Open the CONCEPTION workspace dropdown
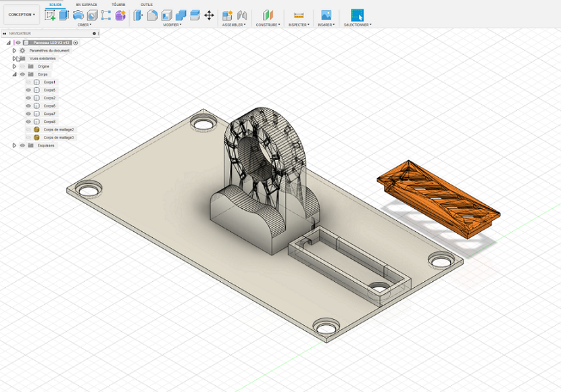The image size is (561, 392). click(x=22, y=14)
